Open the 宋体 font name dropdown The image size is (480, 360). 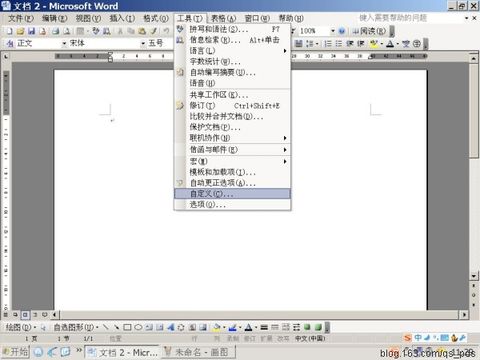[x=143, y=43]
